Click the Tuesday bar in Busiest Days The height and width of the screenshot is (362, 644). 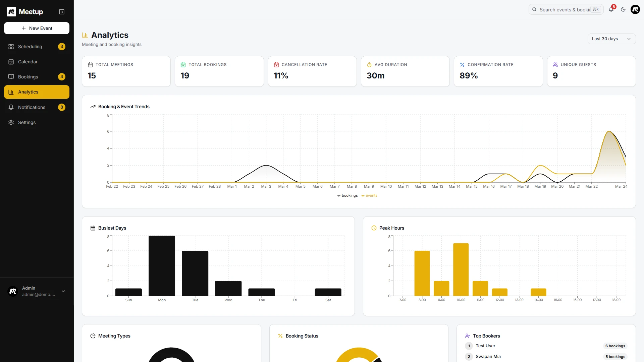(x=195, y=273)
